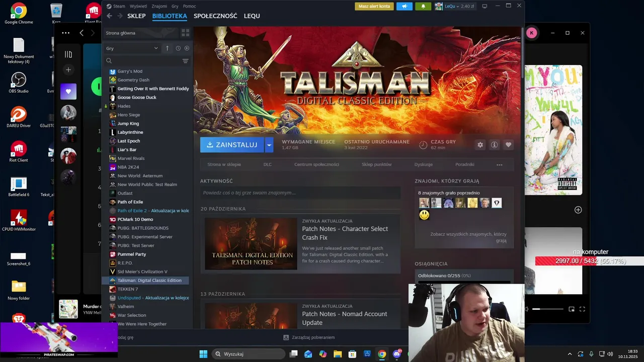Open the LeQu account dropdown

pos(454,6)
